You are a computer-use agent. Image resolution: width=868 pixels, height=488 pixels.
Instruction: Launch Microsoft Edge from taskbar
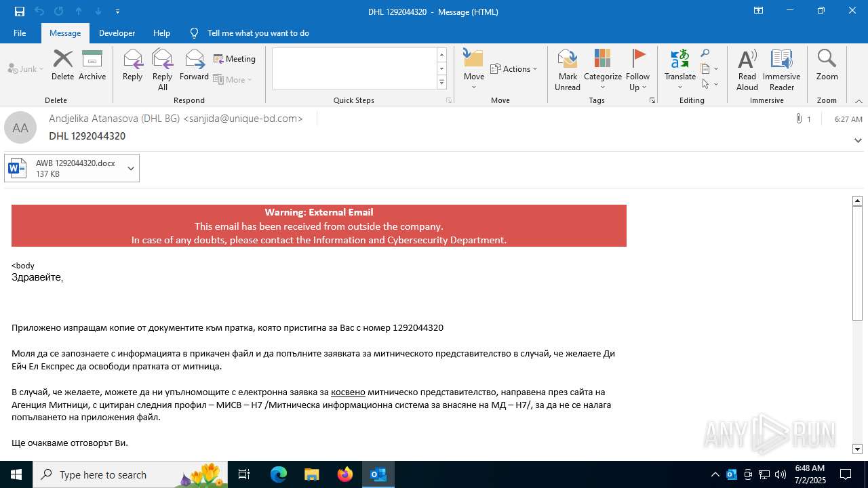278,474
